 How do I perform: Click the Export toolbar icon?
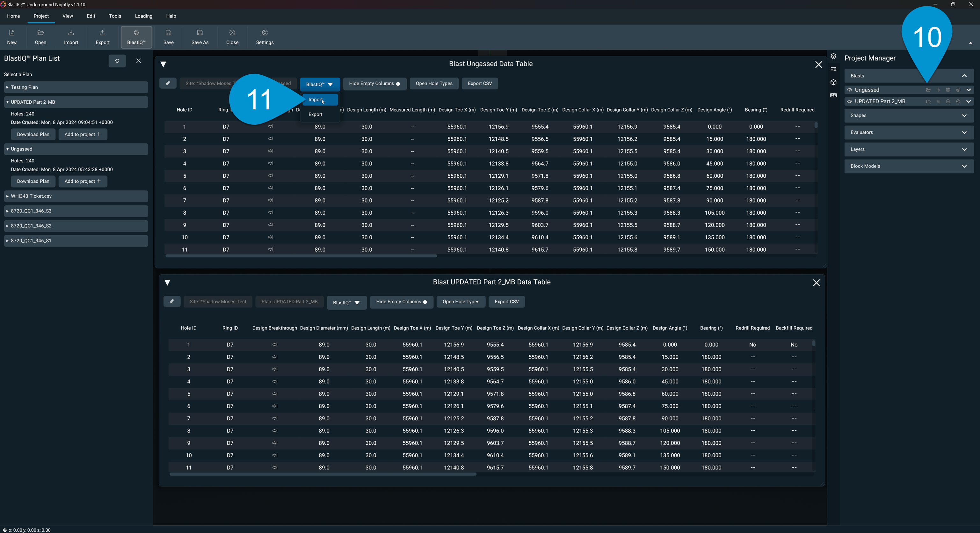[102, 37]
